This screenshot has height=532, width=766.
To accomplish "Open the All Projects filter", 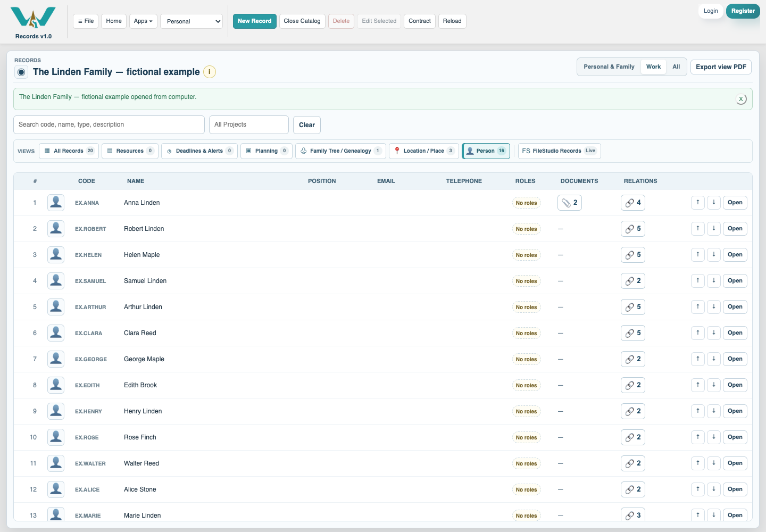I will tap(249, 124).
